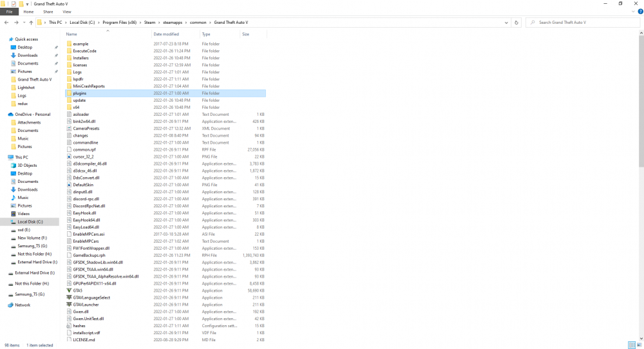Expand the chevron after Steam in path

159,23
